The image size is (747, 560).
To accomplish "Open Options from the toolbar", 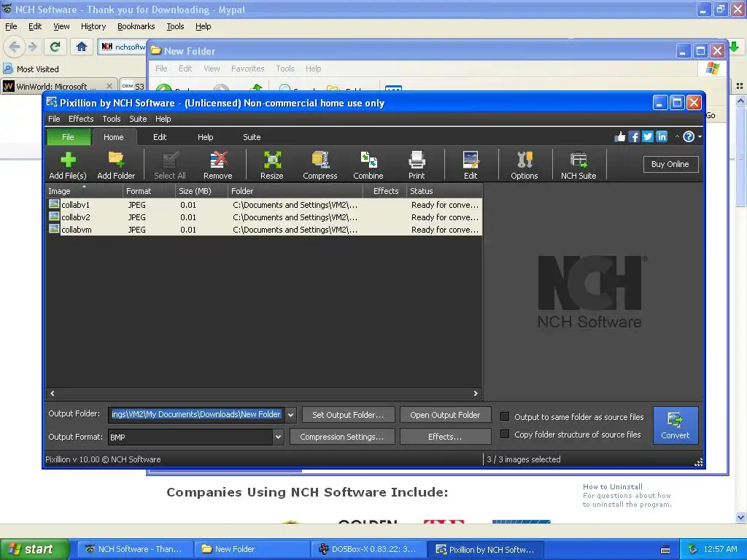I will pos(525,165).
